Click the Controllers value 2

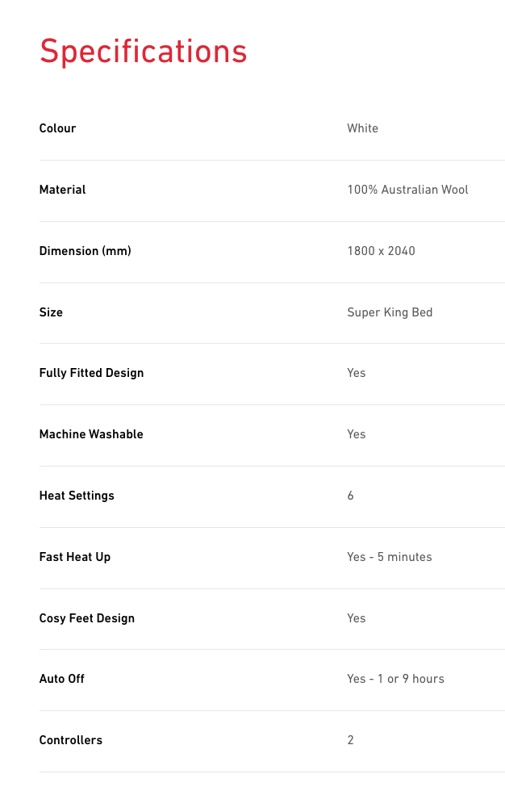coord(351,740)
